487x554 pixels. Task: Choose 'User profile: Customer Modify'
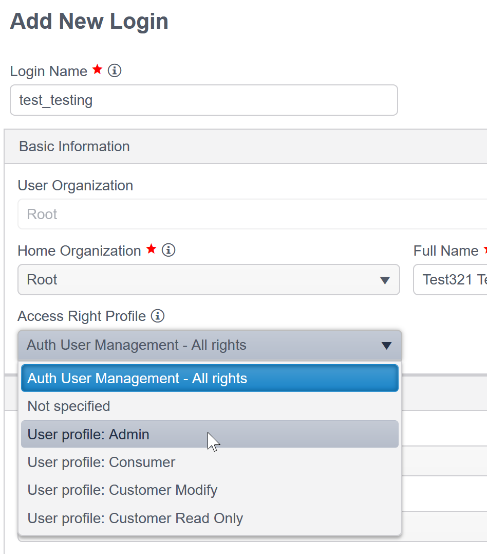tap(210, 490)
